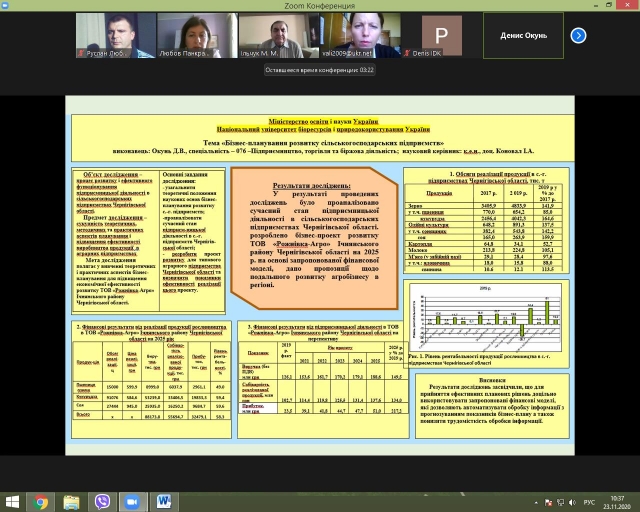
Task: Click 'Рис. 1. Рівень рентабельності' chart caption
Action: tap(479, 359)
